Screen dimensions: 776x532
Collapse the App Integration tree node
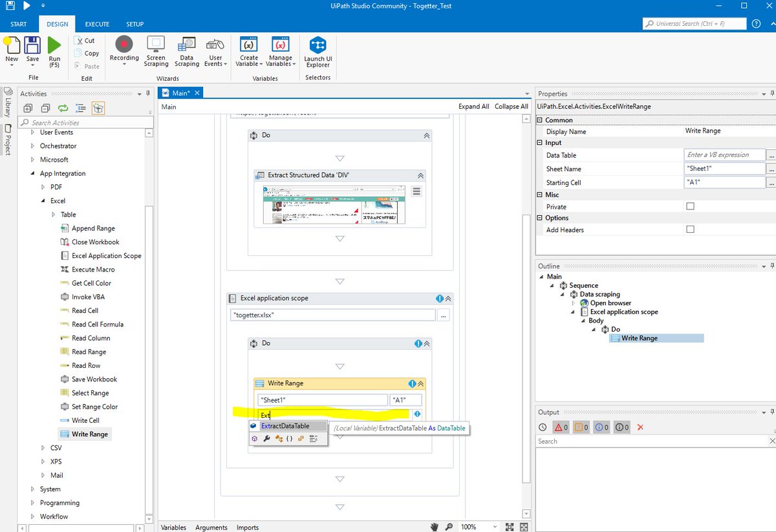(x=33, y=173)
